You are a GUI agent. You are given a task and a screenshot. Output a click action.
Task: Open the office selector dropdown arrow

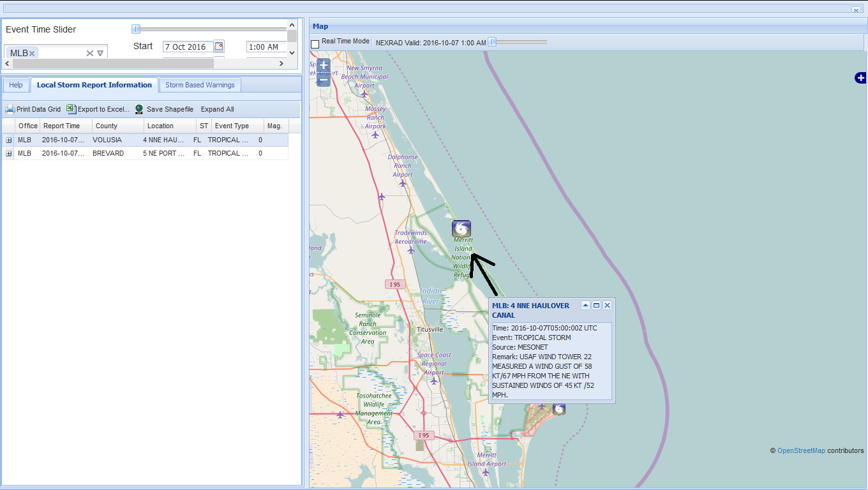click(x=100, y=54)
